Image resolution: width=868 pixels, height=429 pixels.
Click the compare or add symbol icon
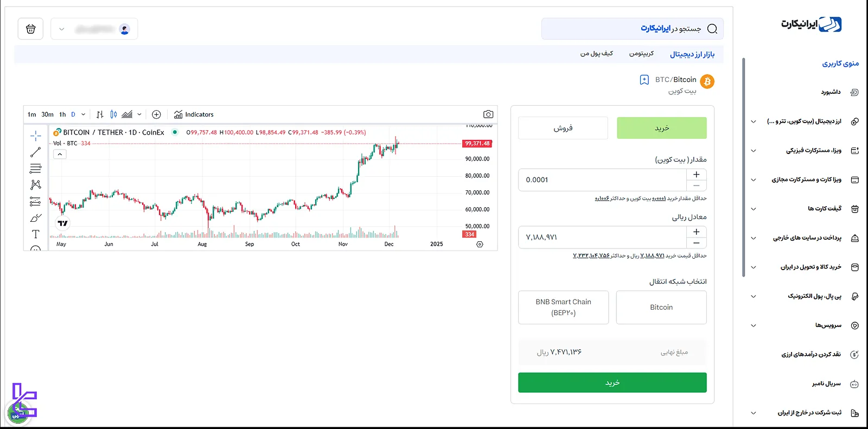tap(156, 114)
